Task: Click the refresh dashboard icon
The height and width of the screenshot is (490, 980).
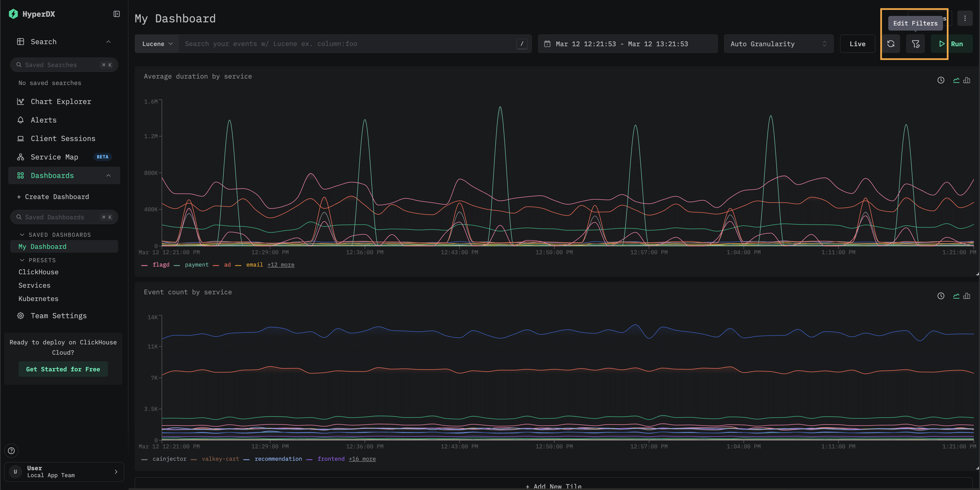Action: point(891,44)
